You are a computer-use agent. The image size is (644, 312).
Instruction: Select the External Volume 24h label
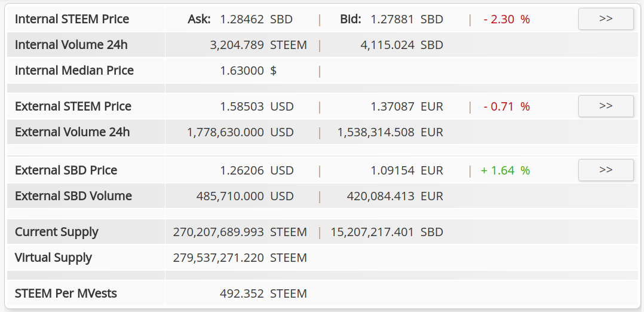coord(72,132)
